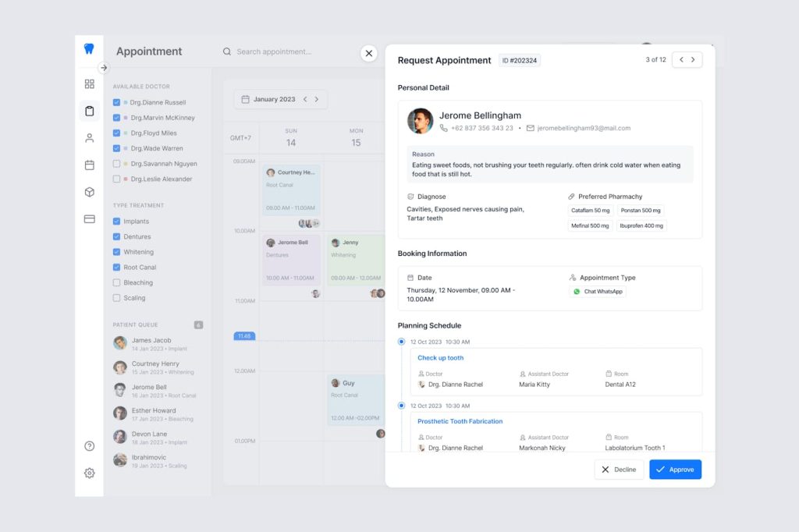799x532 pixels.
Task: Expand the sidebar with the arrow toggle
Action: click(x=104, y=68)
